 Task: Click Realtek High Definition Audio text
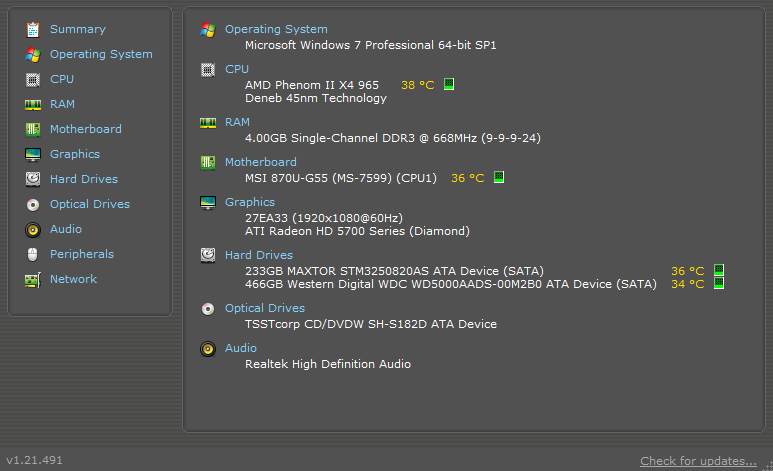point(328,364)
